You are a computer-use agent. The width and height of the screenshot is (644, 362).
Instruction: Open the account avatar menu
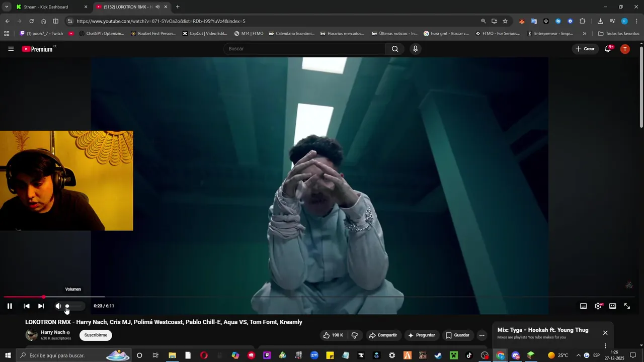click(x=625, y=49)
